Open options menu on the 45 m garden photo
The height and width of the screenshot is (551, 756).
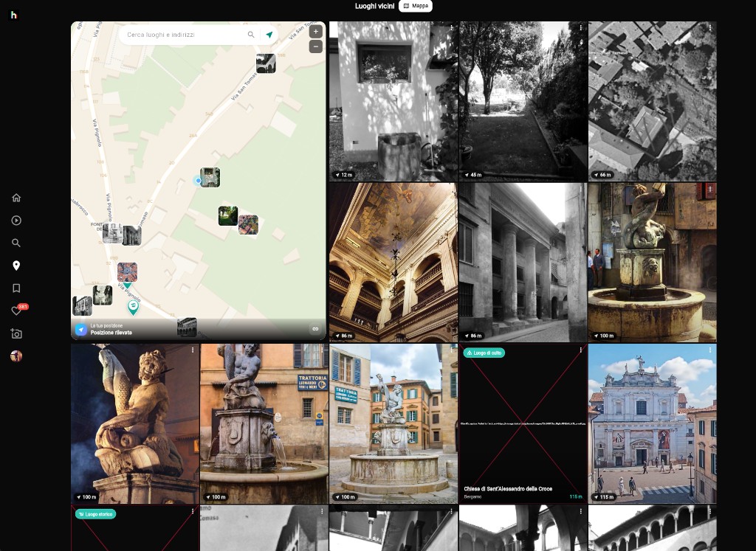coord(580,28)
